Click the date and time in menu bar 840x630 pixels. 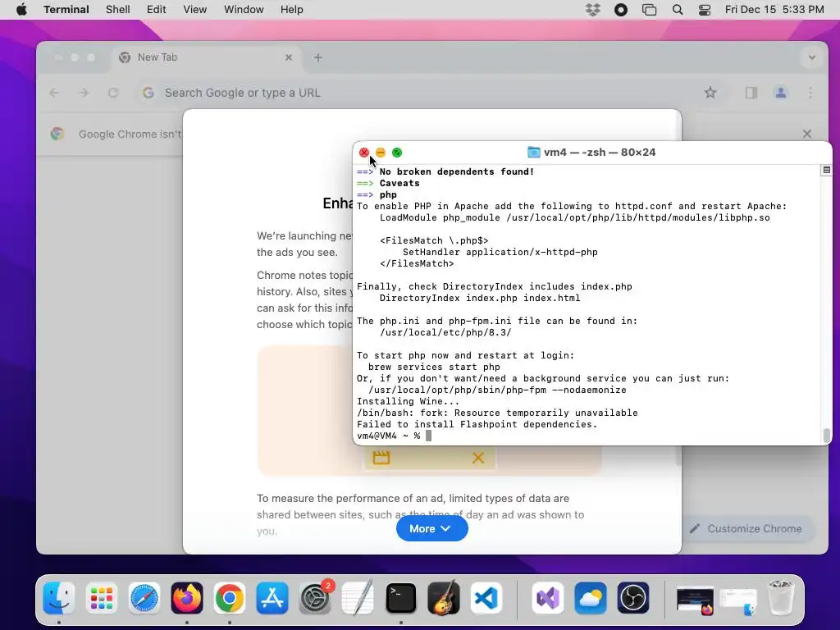coord(774,10)
